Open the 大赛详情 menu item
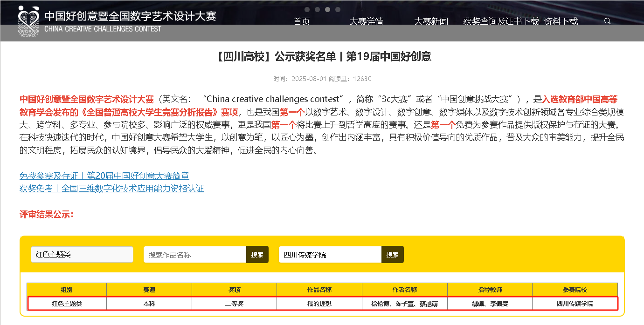This screenshot has height=325, width=644. 366,21
